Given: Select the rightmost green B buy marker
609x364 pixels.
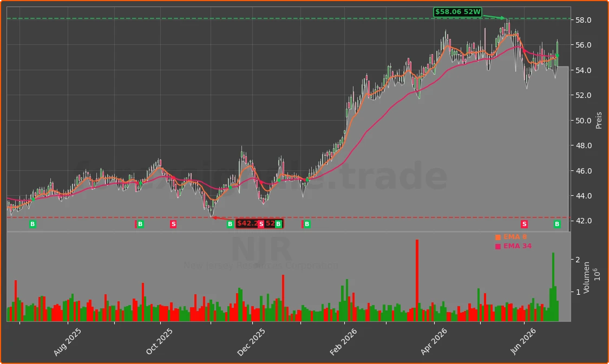Looking at the screenshot, I should point(557,224).
